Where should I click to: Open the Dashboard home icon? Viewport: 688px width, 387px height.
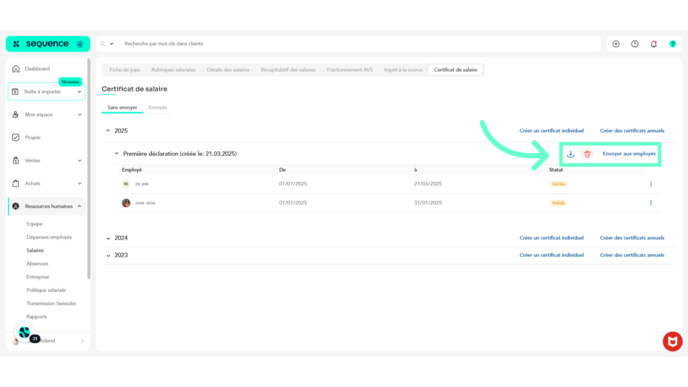coord(16,69)
